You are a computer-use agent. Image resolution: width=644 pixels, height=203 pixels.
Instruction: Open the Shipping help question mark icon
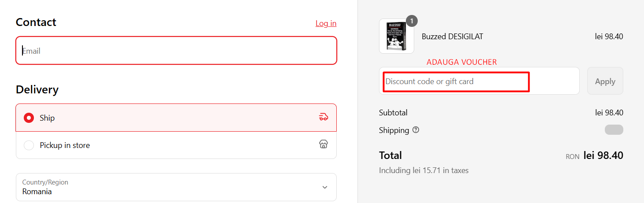416,130
